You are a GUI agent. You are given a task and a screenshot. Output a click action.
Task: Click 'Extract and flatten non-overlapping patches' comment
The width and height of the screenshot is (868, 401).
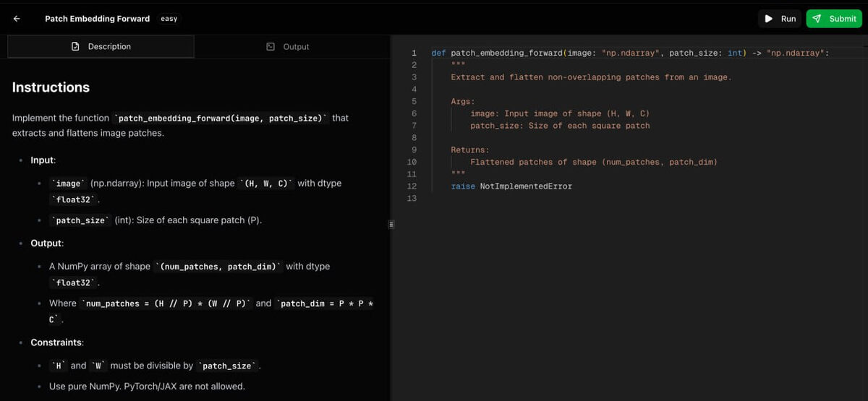(591, 77)
